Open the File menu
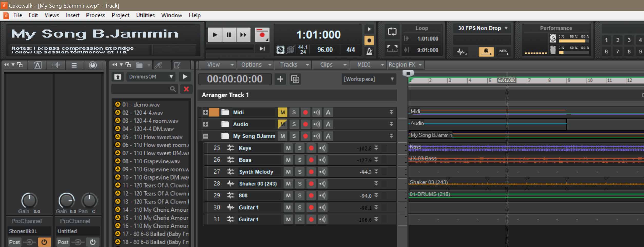Viewport: 644px width, 247px height. pyautogui.click(x=17, y=15)
